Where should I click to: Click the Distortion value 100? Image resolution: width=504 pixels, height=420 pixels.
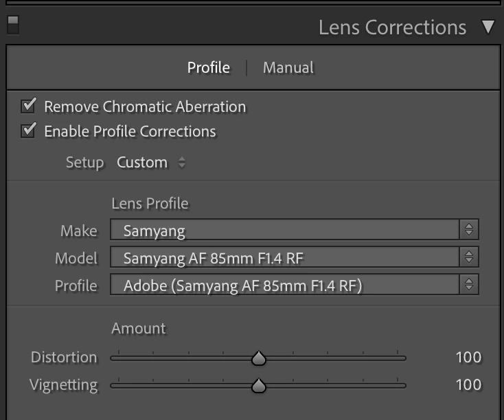pyautogui.click(x=469, y=358)
